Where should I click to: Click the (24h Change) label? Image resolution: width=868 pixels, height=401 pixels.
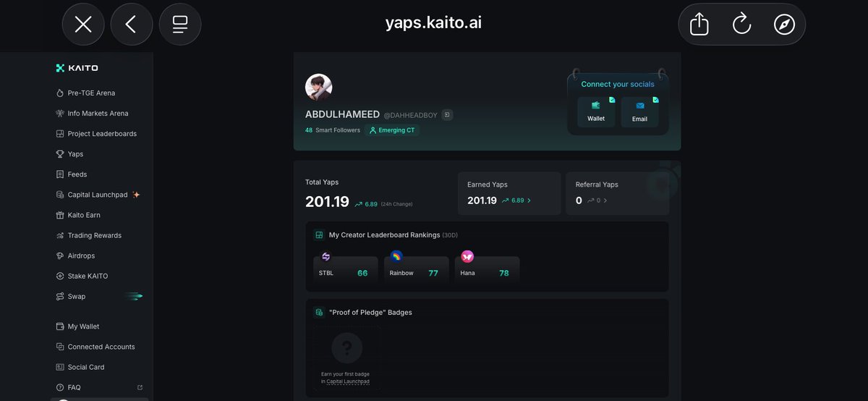point(396,204)
